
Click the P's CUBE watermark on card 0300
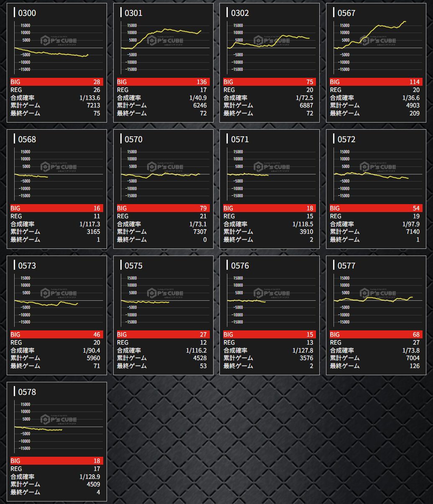tap(59, 41)
